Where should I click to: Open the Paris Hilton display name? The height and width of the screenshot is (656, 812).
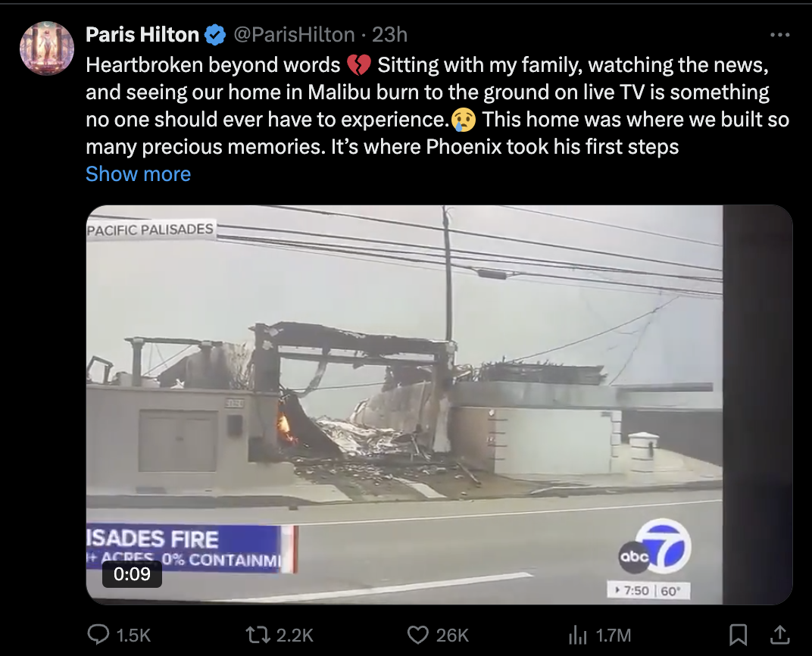142,35
